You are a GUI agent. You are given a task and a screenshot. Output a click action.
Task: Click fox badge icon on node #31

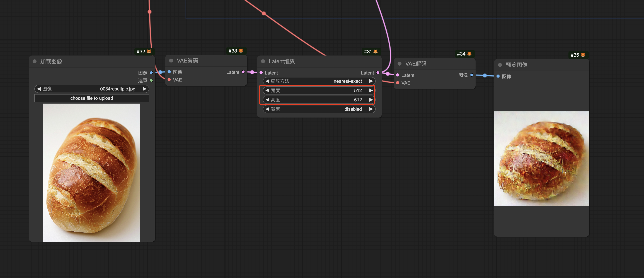376,51
